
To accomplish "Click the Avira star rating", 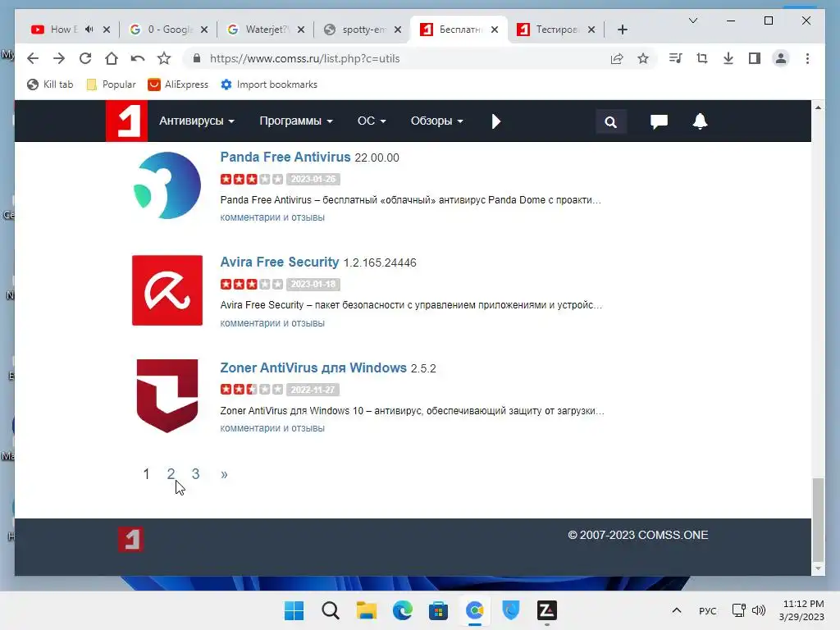I will pyautogui.click(x=251, y=284).
